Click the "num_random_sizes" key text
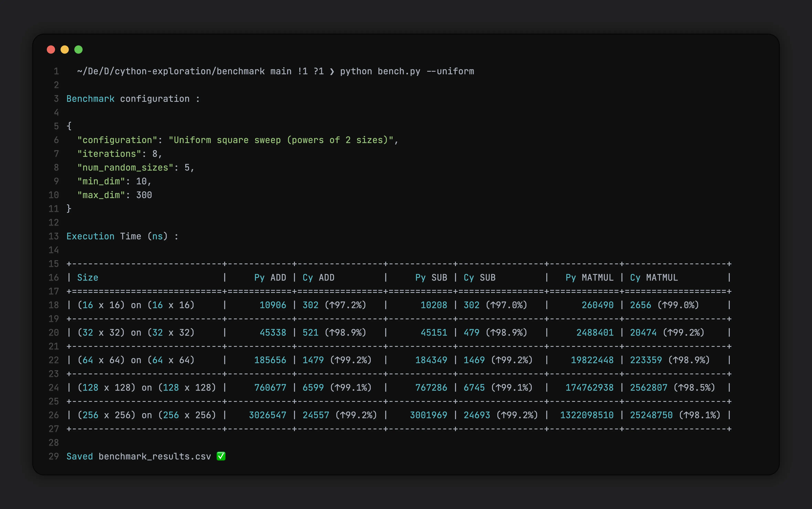The height and width of the screenshot is (509, 812). [125, 168]
